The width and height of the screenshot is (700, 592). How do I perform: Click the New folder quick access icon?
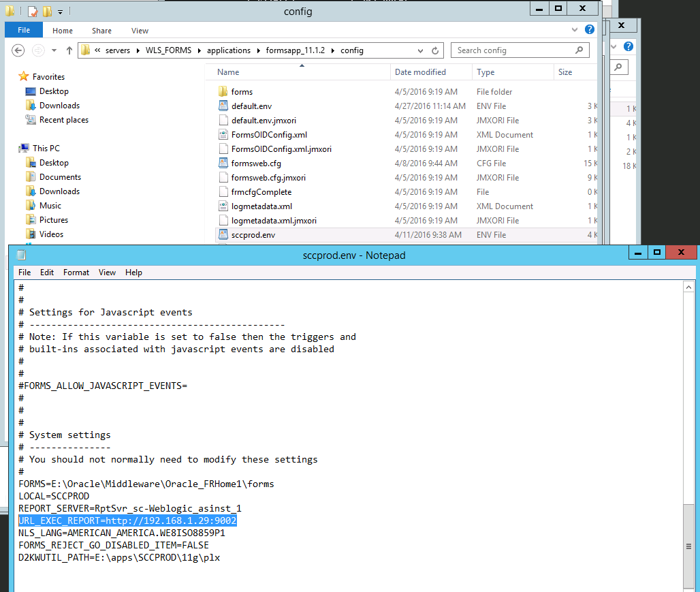tap(47, 11)
